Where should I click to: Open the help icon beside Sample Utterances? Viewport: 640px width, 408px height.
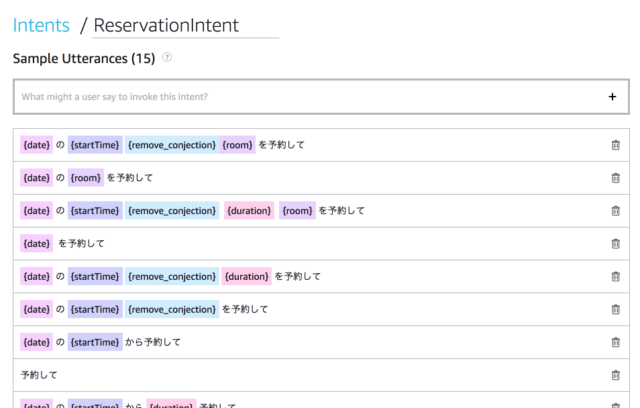(x=167, y=58)
